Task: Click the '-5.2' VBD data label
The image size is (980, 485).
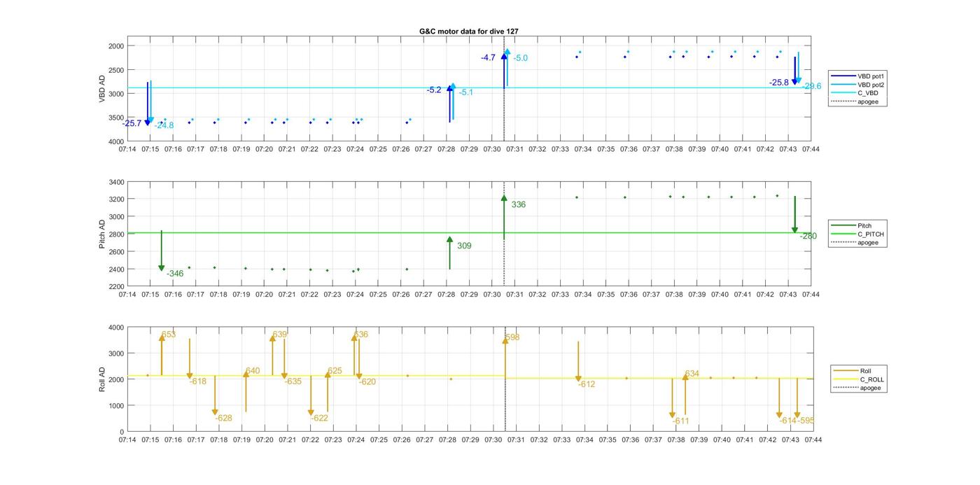Action: coord(434,90)
